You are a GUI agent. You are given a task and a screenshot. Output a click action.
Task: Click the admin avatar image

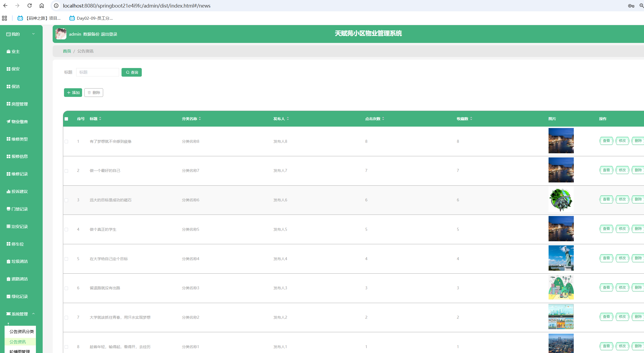click(61, 34)
